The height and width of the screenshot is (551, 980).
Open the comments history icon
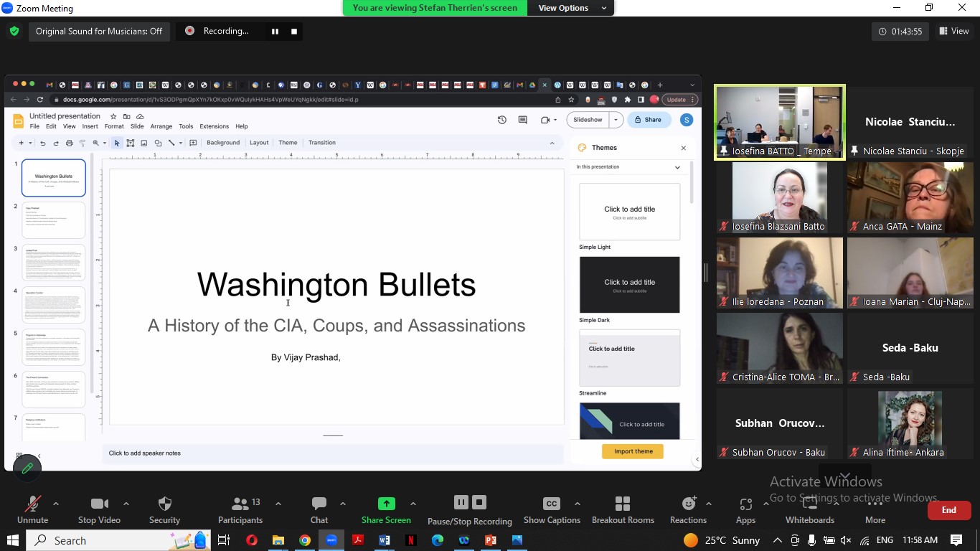click(522, 120)
